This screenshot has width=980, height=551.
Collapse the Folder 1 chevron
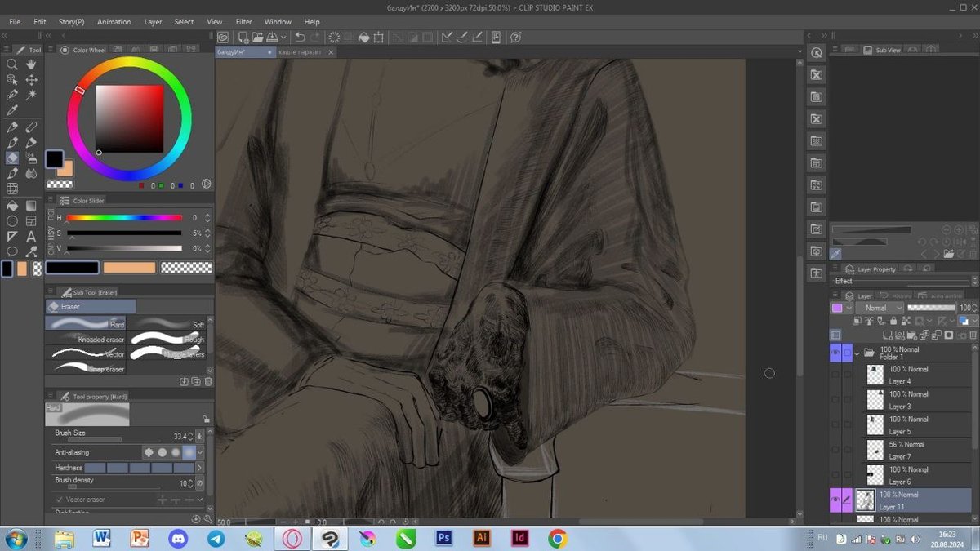856,353
